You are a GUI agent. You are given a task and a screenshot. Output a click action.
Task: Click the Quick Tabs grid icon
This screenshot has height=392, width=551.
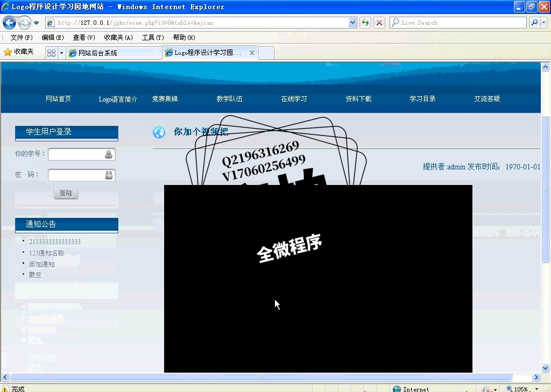pyautogui.click(x=51, y=53)
